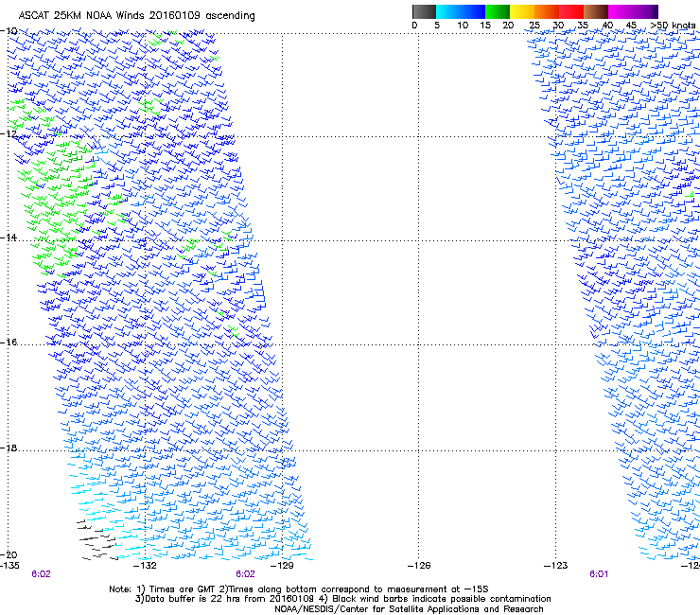Click the '-12' latitude axis label
Viewport: 700px width, 615px height.
pyautogui.click(x=9, y=133)
